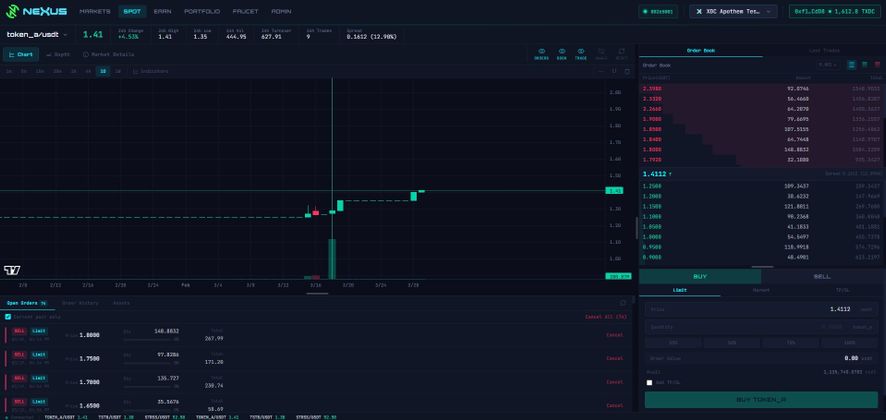Choose the TP/SL order type
Viewport: 886px width, 420px height.
(x=842, y=290)
